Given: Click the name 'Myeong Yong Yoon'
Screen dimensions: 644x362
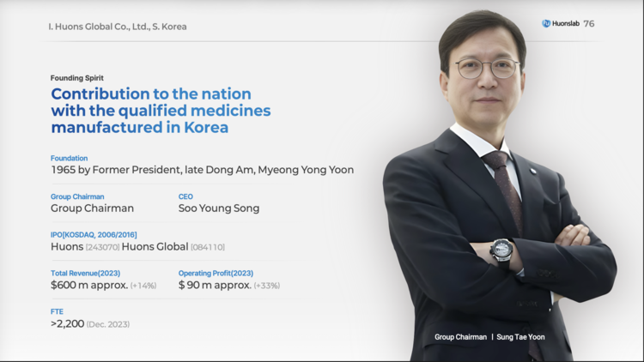Looking at the screenshot, I should (x=306, y=170).
